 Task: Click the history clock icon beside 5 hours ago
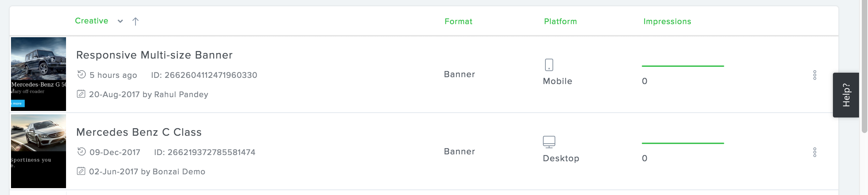[82, 74]
